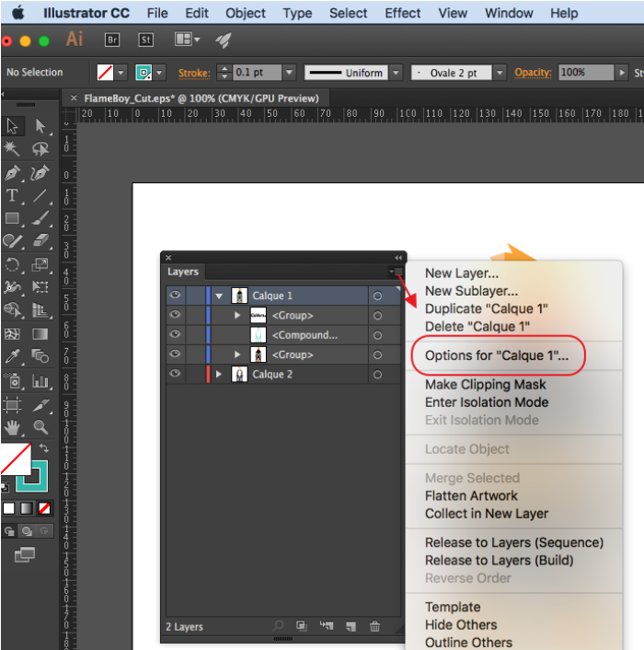Select the Zoom magnifier tool
The width and height of the screenshot is (644, 650).
click(40, 427)
